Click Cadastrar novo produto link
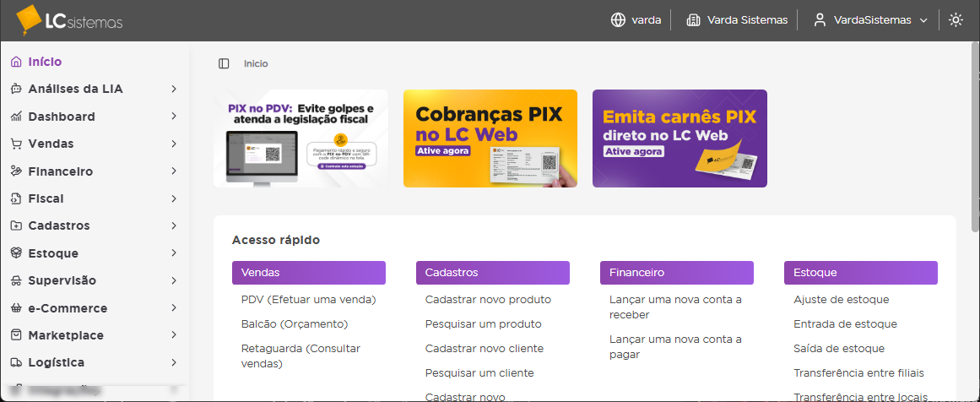This screenshot has width=980, height=402. tap(488, 300)
